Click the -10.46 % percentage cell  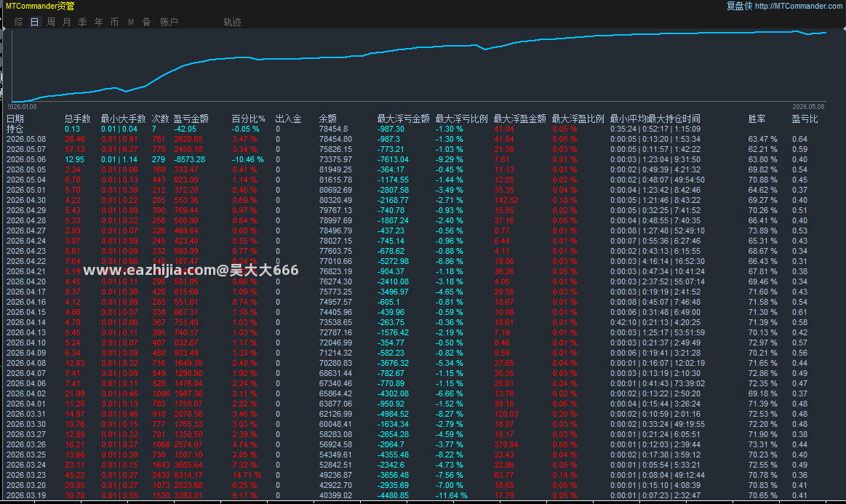click(248, 160)
